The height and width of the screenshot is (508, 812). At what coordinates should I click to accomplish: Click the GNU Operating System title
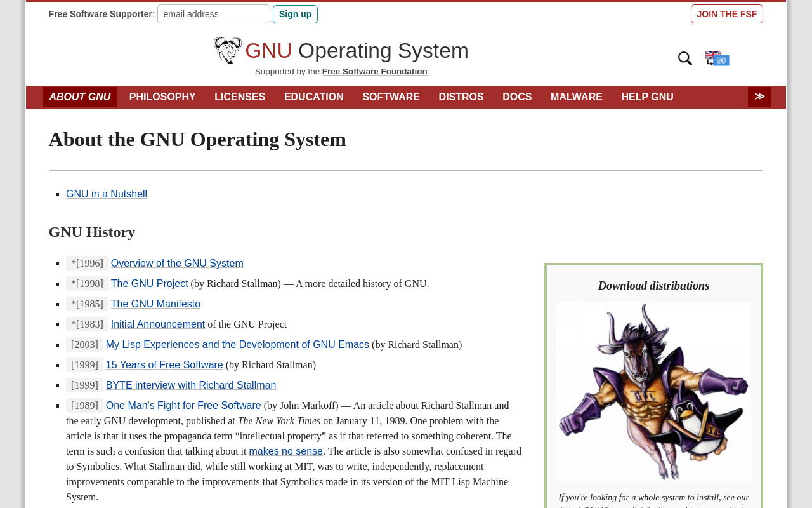click(x=357, y=51)
